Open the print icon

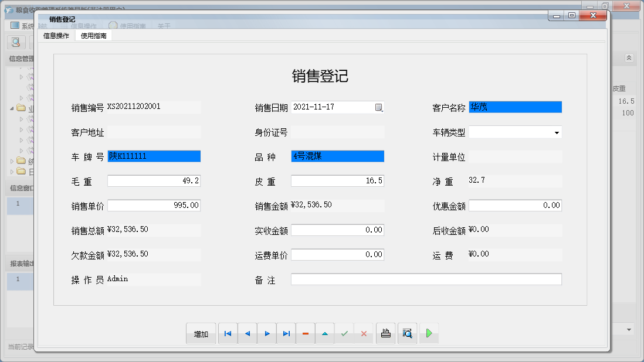pos(385,333)
